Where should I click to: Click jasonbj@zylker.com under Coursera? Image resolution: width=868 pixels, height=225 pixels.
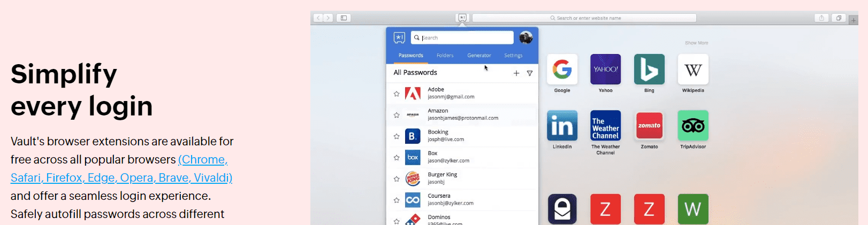451,203
